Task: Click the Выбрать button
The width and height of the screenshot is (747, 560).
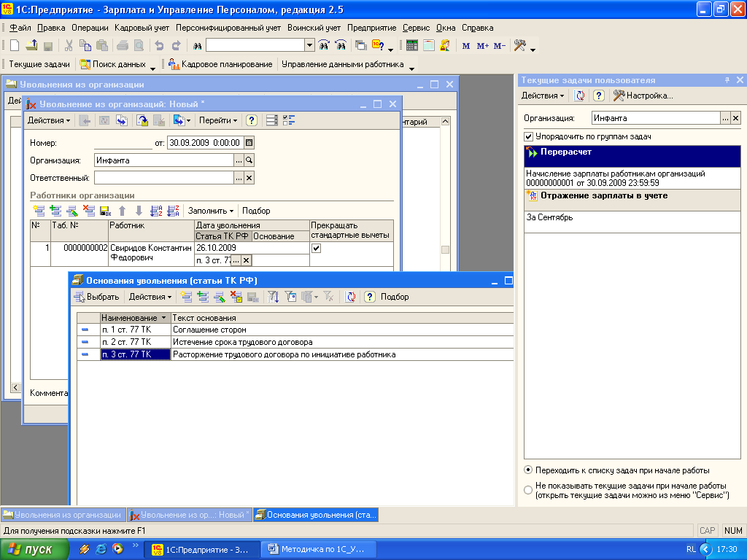Action: click(97, 297)
